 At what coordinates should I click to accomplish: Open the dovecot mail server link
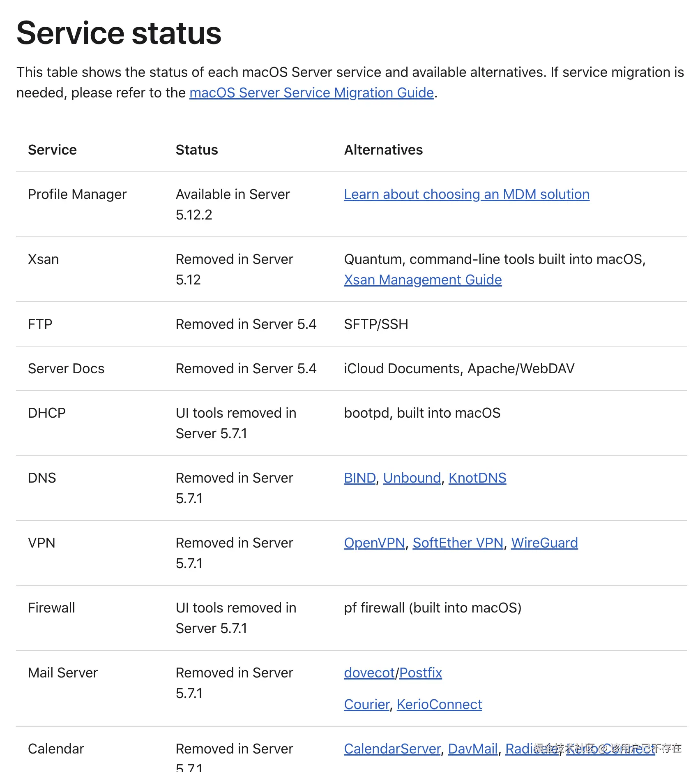point(369,673)
